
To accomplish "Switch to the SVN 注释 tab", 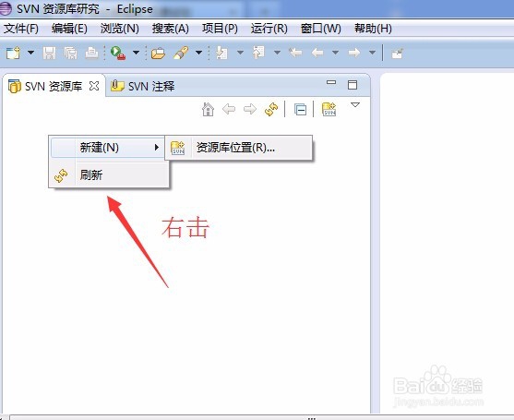I will click(x=143, y=86).
